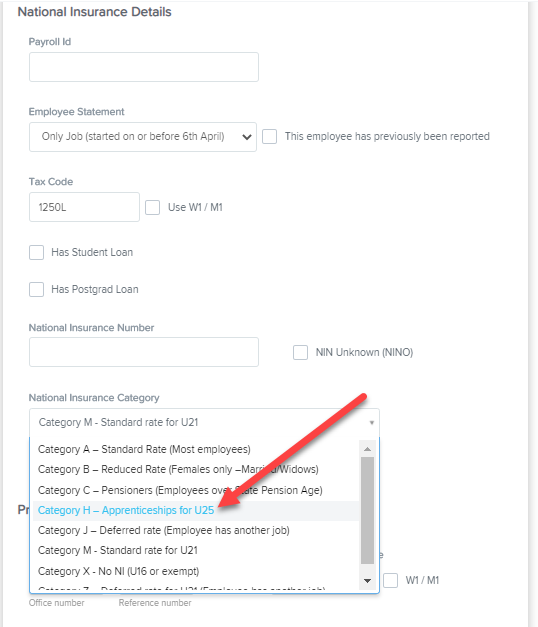This screenshot has height=627, width=538.
Task: Select Category B – Reduced Rate option
Action: point(196,469)
